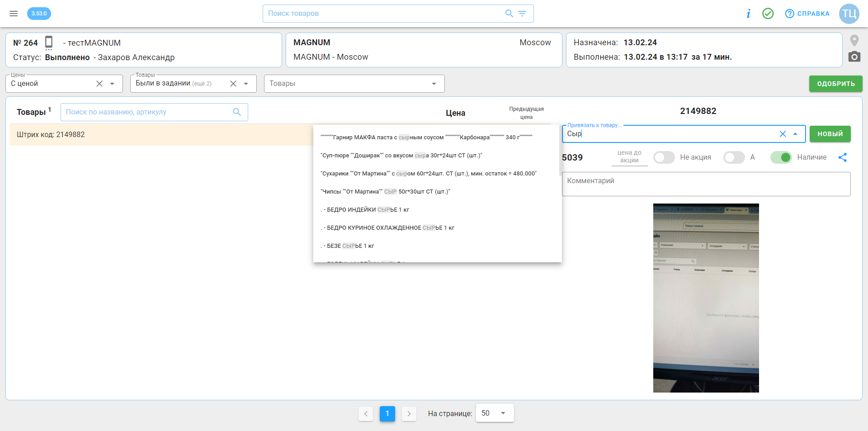Click the map location pin icon
The width and height of the screenshot is (868, 431).
[x=854, y=41]
